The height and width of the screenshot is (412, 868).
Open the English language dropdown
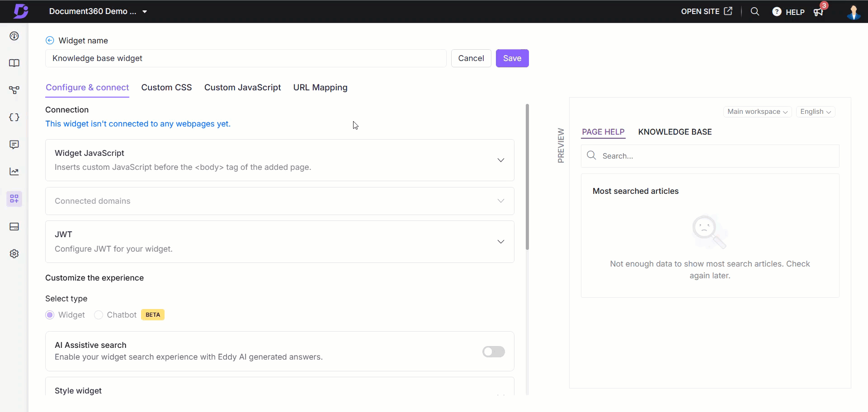point(815,112)
